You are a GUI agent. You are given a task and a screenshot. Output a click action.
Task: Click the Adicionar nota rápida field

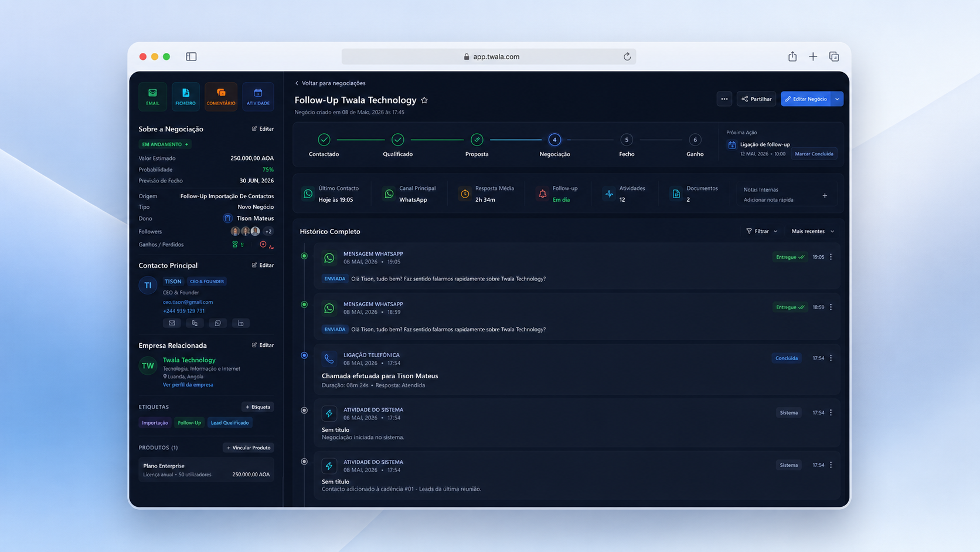pyautogui.click(x=768, y=200)
